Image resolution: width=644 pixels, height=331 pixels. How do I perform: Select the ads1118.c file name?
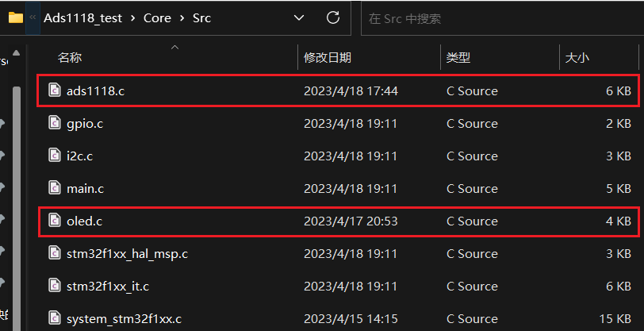click(x=95, y=90)
